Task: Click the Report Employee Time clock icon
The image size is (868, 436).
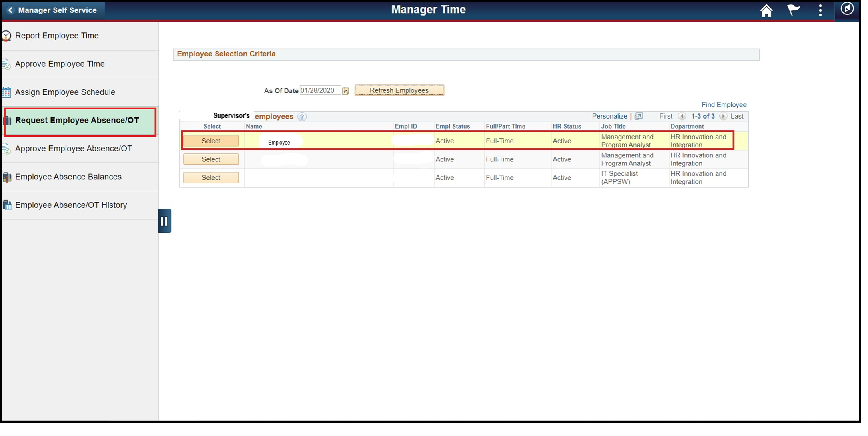Action: (6, 36)
